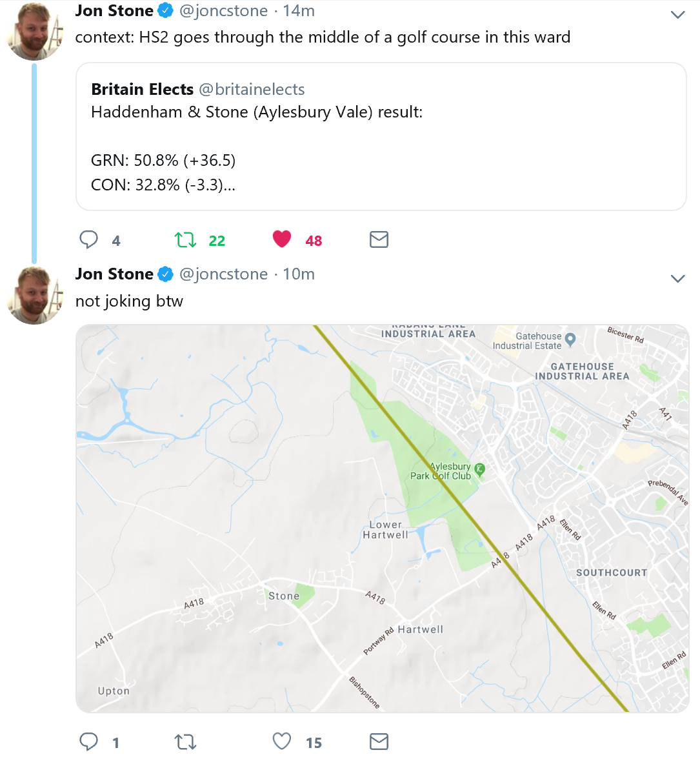
Task: Unlike the first tweet with 48 likes
Action: pyautogui.click(x=282, y=239)
